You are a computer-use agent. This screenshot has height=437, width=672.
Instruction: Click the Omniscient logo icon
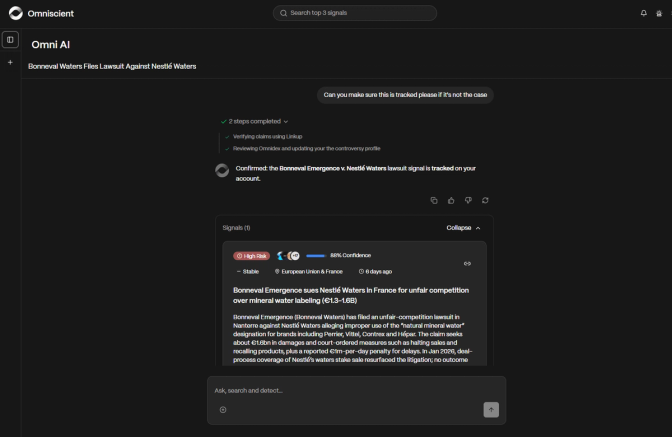click(16, 13)
